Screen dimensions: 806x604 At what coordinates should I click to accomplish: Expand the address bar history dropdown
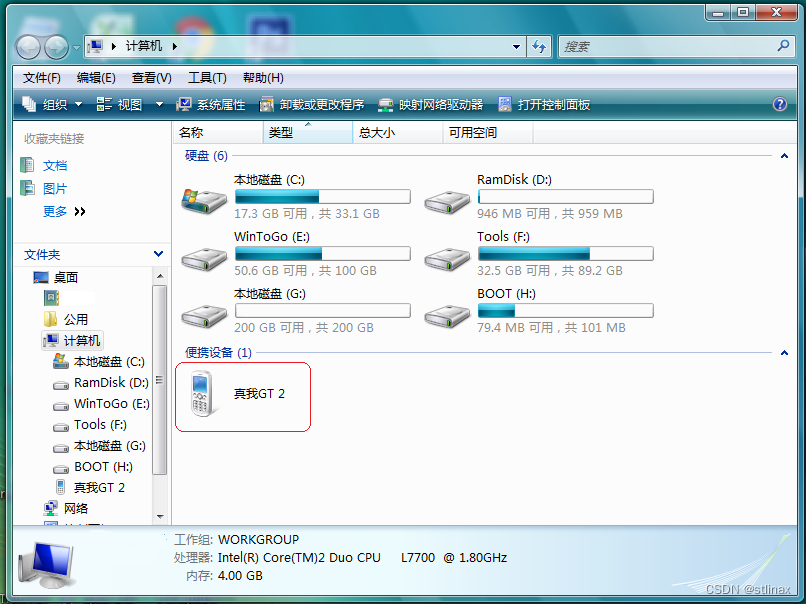[516, 47]
